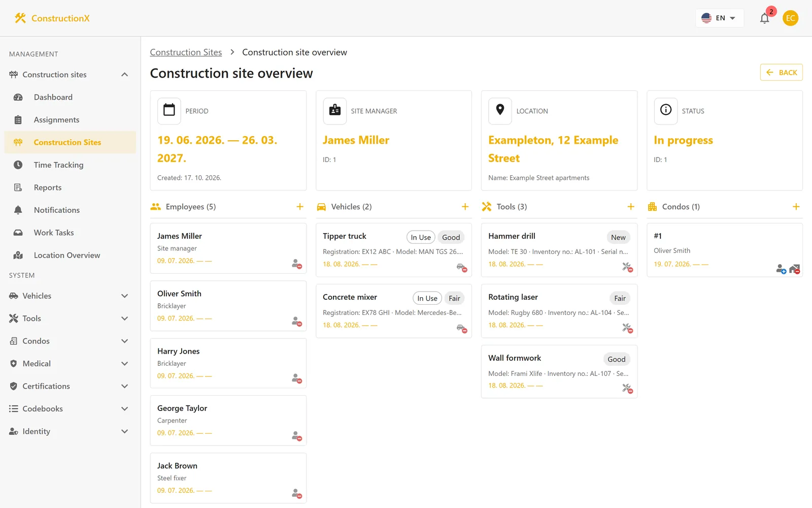Click the BACK button
This screenshot has width=812, height=508.
click(781, 73)
